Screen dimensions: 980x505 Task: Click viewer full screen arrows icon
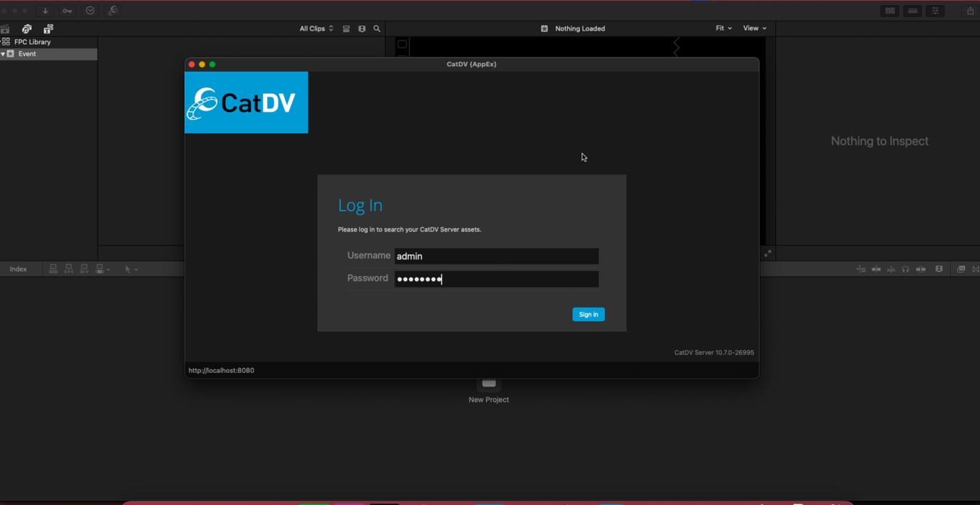768,254
